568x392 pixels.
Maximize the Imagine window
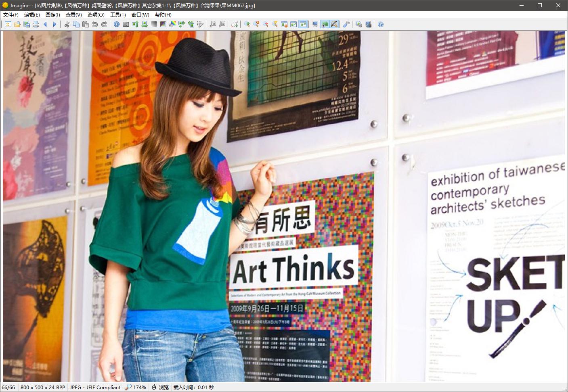tap(540, 5)
